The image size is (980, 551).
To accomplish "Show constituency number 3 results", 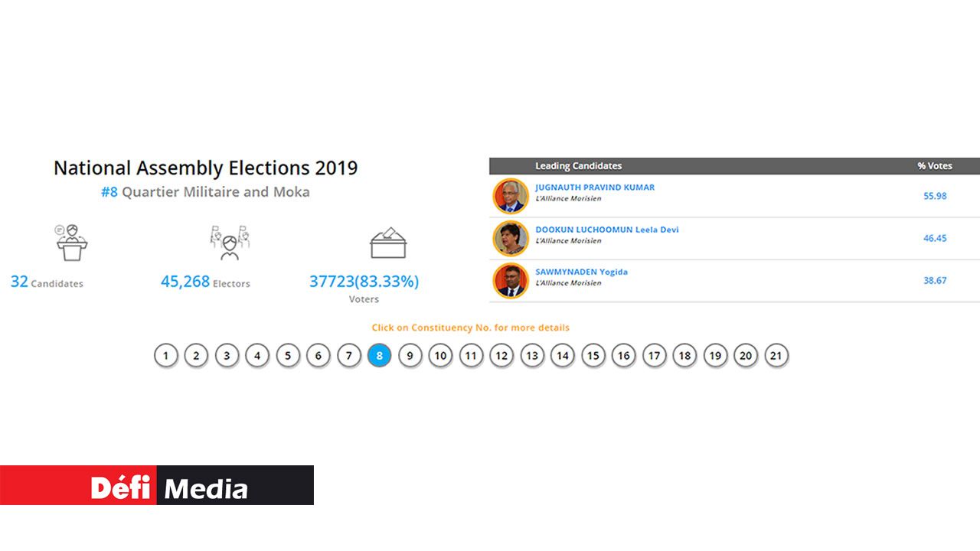I will (x=227, y=356).
